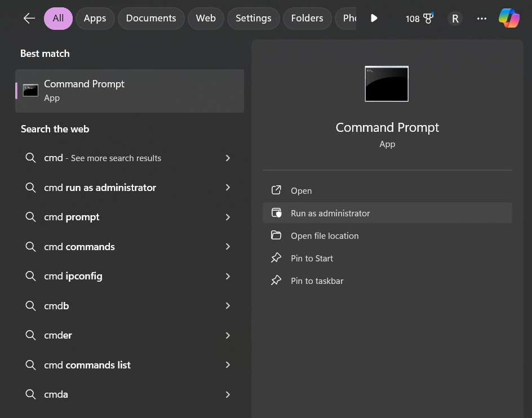Screen dimensions: 532x418
Task: Select the 'cmd - See more search results' text
Action: click(x=103, y=158)
